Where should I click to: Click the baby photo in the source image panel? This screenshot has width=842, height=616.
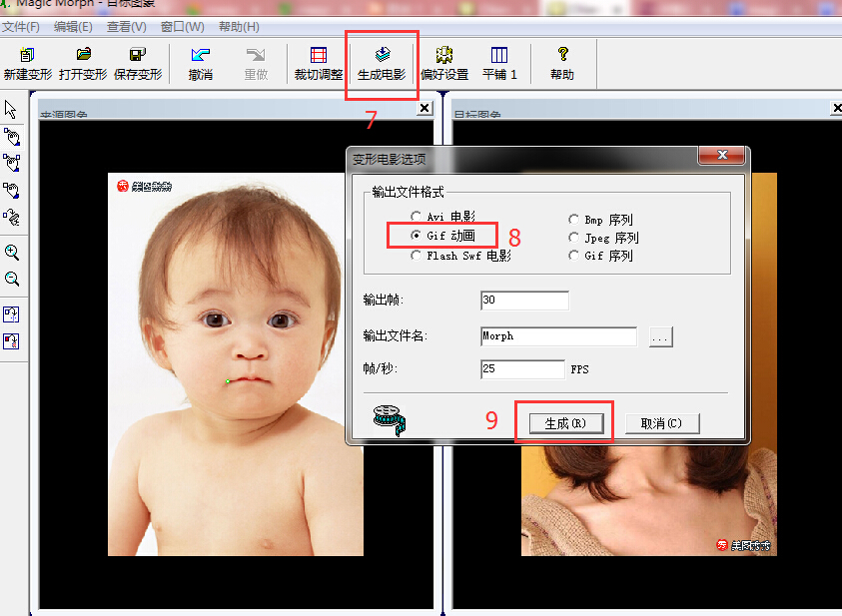click(236, 364)
